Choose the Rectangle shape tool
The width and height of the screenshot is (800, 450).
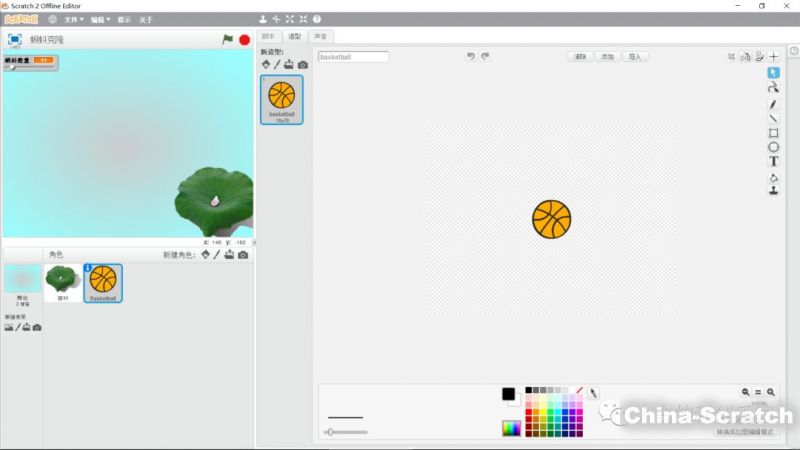point(773,133)
